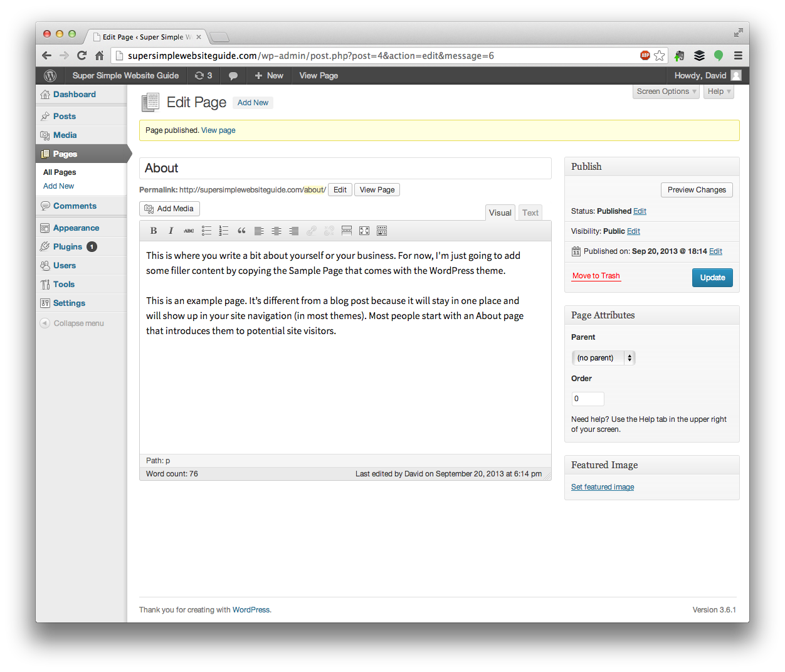Open the Comments menu

[81, 206]
